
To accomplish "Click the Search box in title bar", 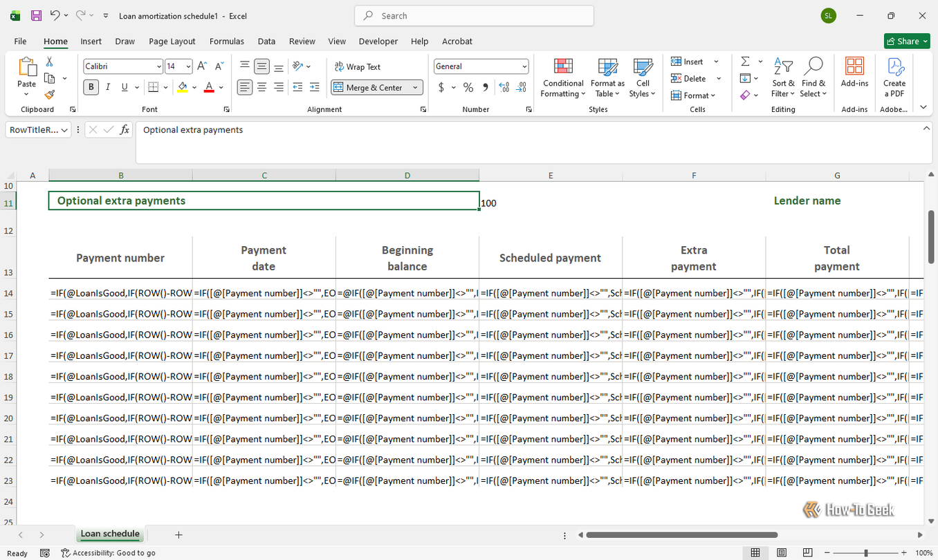I will coord(474,15).
